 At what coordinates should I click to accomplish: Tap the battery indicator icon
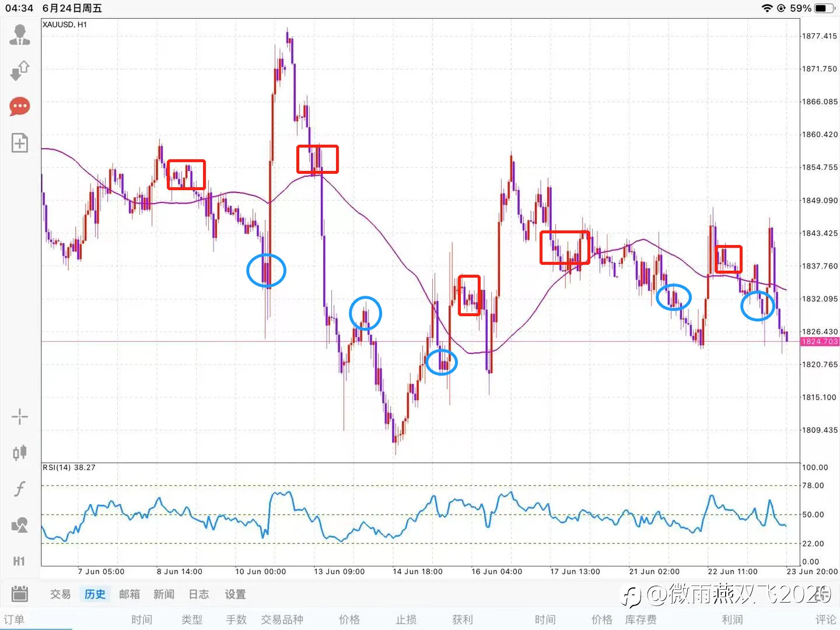pyautogui.click(x=824, y=8)
